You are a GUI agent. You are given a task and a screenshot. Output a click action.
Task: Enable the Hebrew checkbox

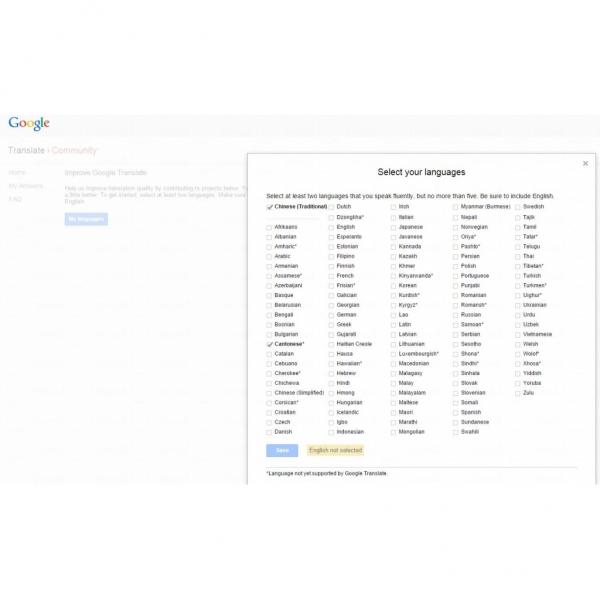point(331,374)
